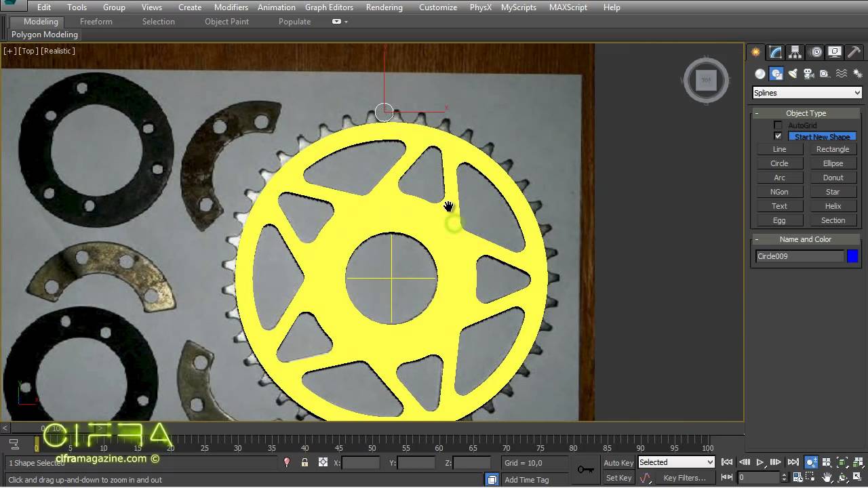The width and height of the screenshot is (868, 488).
Task: Expand the Polygon Modeling panel
Action: [x=45, y=35]
